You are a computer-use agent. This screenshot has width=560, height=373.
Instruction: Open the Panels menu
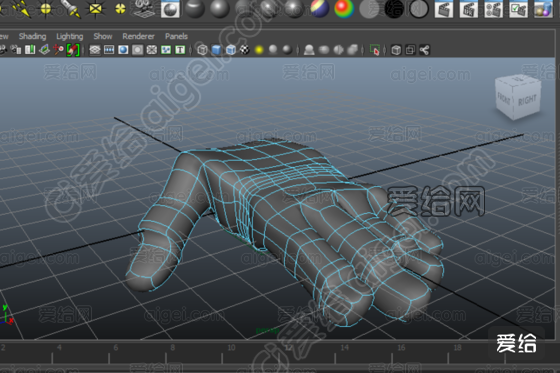pyautogui.click(x=176, y=36)
